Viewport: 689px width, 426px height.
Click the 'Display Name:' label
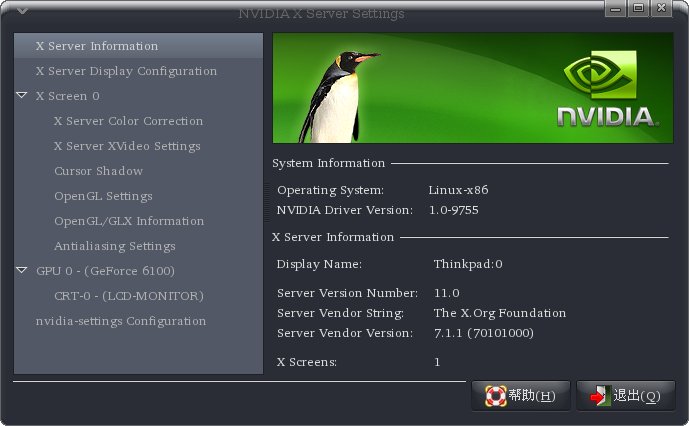tap(319, 264)
